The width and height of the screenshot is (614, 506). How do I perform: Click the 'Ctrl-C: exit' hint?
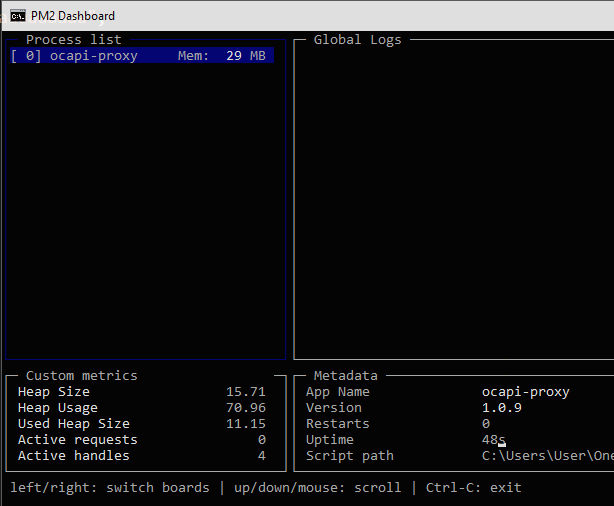[x=473, y=488]
